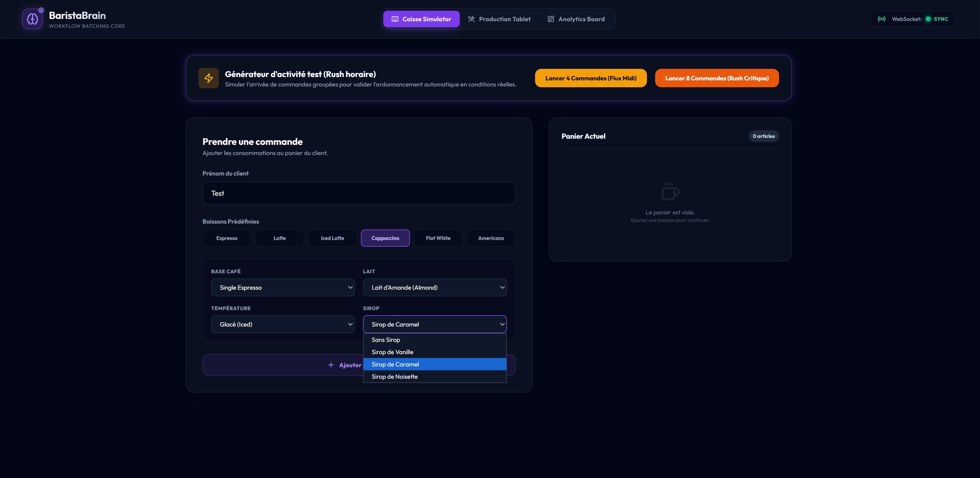The width and height of the screenshot is (980, 478).
Task: Select the Espresso preset drink
Action: pyautogui.click(x=227, y=238)
